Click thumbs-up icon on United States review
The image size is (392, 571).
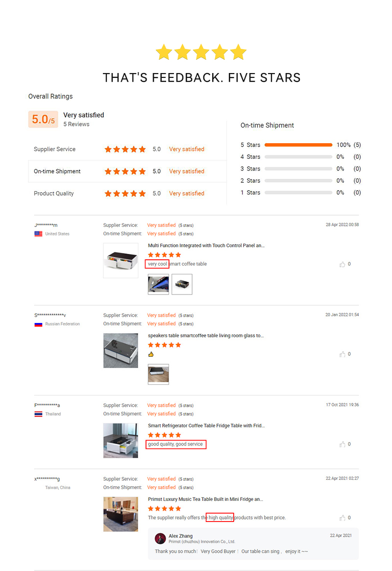click(x=342, y=264)
